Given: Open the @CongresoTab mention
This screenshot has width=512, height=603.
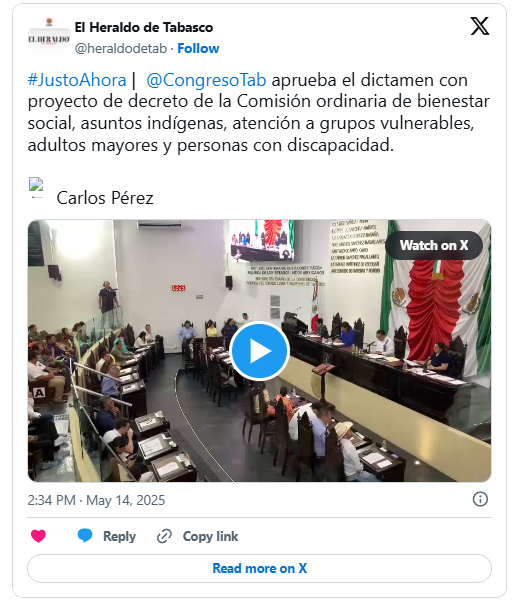Looking at the screenshot, I should [x=206, y=80].
